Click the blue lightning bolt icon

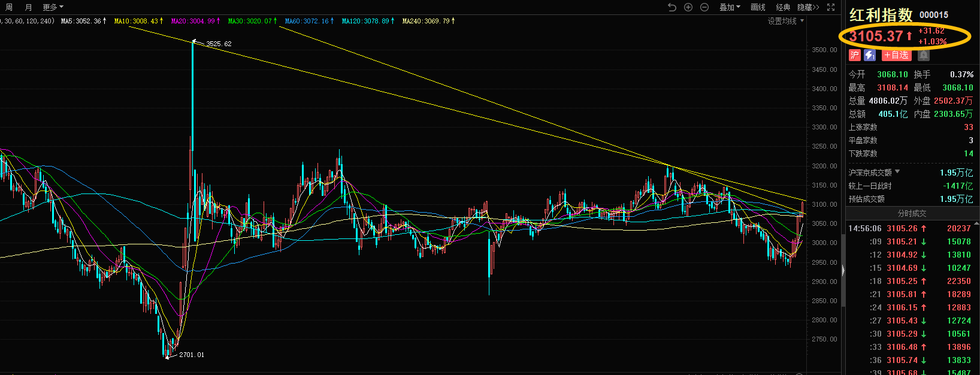click(x=870, y=55)
